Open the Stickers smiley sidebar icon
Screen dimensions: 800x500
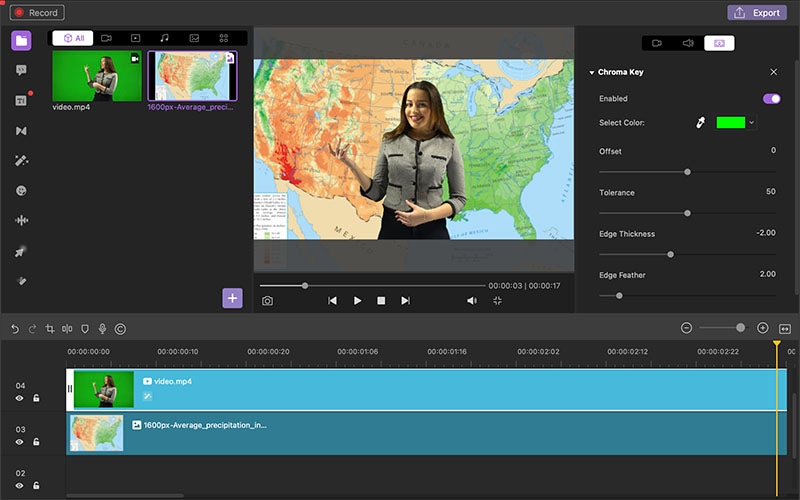point(21,191)
